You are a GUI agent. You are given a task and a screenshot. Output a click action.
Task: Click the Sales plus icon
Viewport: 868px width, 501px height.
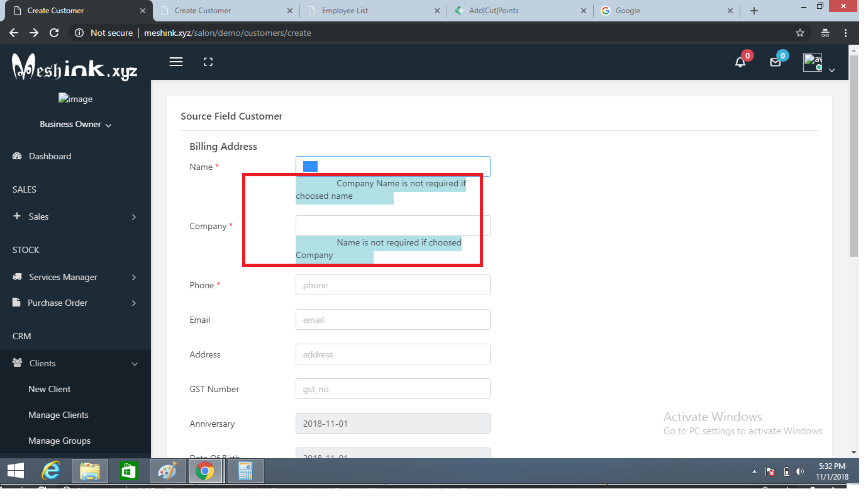[17, 217]
